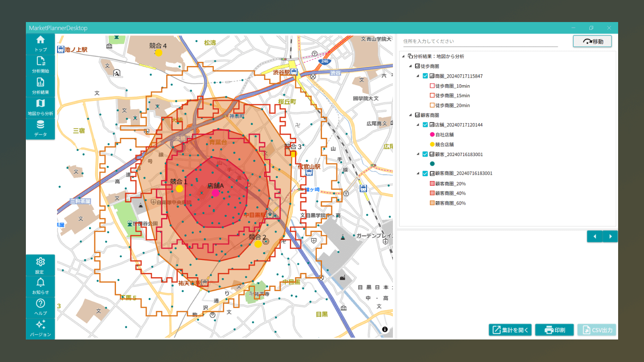Click the previous-page left arrow button
644x362 pixels.
coord(595,237)
